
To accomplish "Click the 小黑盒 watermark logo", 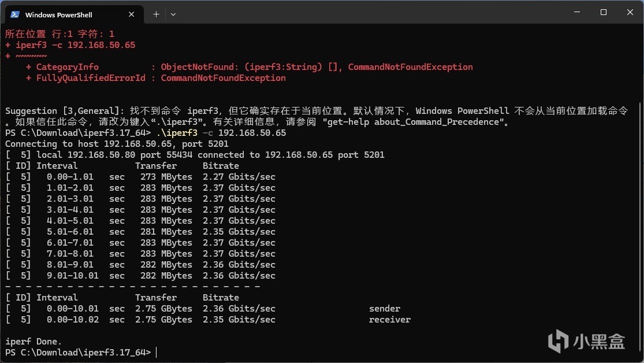I will [x=586, y=340].
